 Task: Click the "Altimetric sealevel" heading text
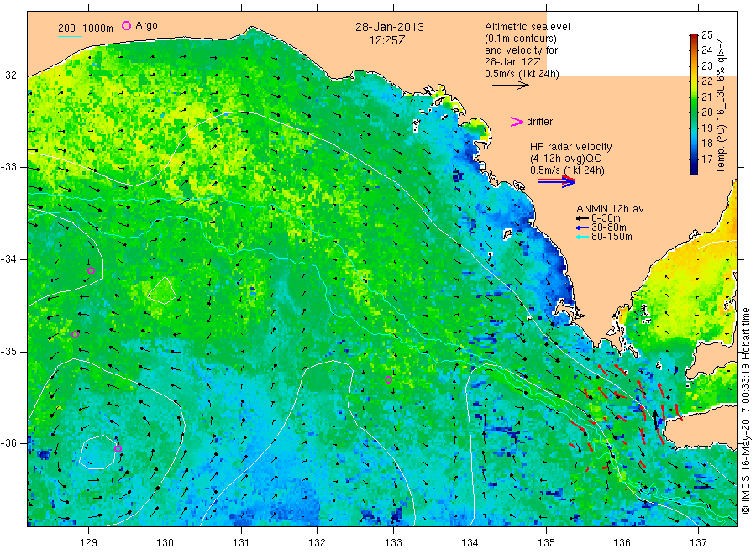click(x=528, y=27)
